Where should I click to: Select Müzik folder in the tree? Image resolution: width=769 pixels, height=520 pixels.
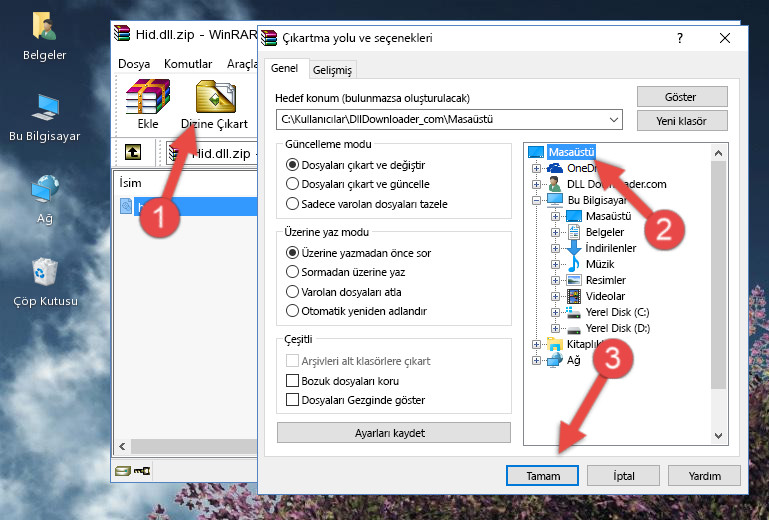(x=600, y=264)
